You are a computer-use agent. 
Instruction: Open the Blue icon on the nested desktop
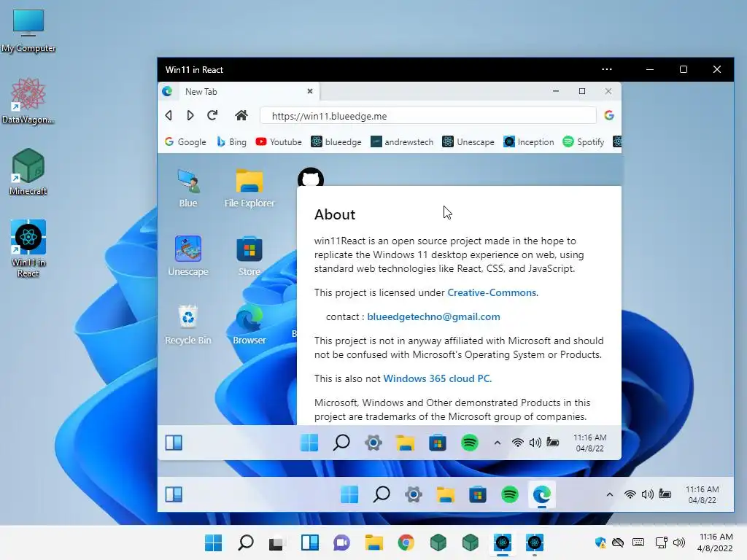point(188,188)
